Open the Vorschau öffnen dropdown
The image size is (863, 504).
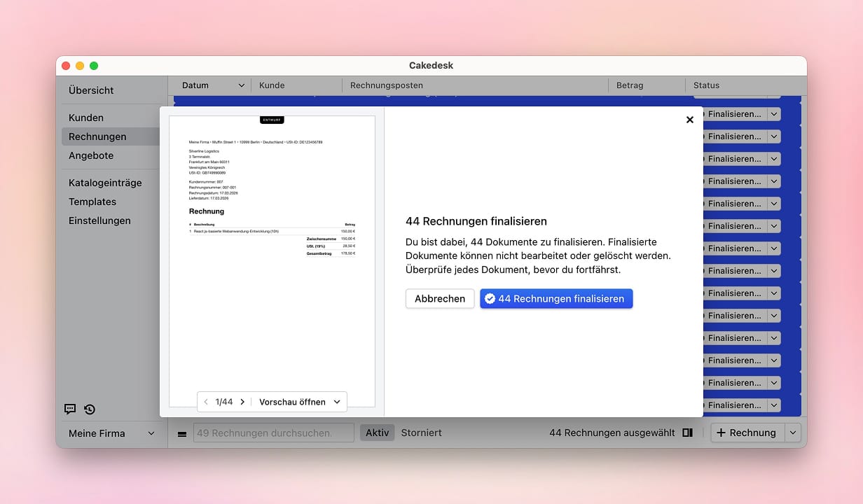point(300,402)
